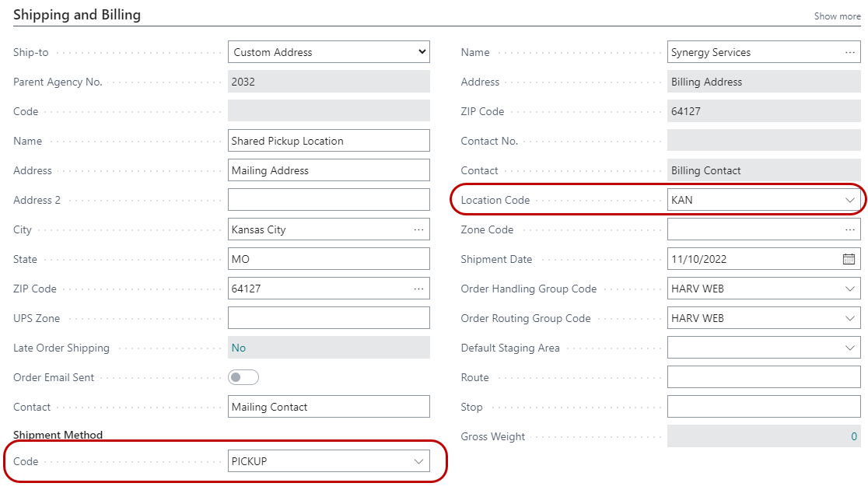Click the State input field
This screenshot has width=868, height=490.
click(x=328, y=259)
